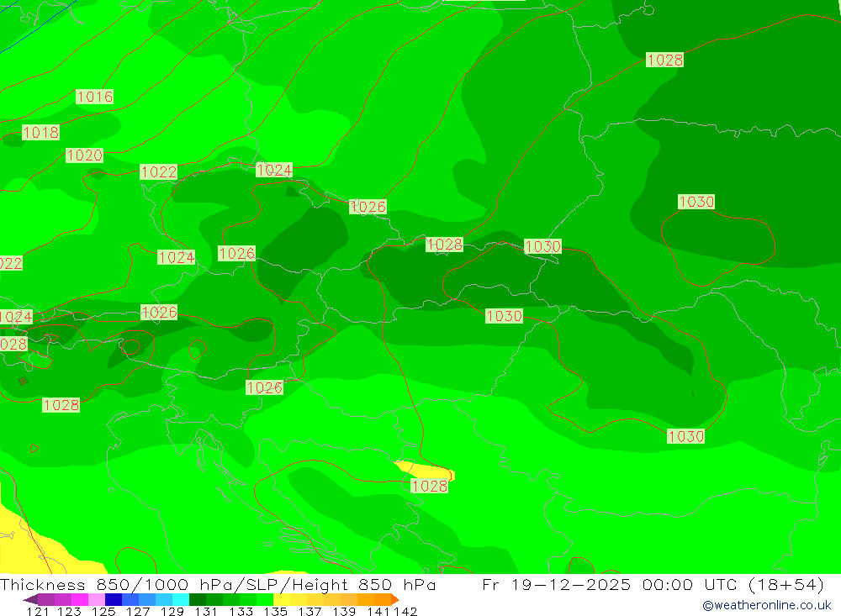Click the legend value 131
This screenshot has width=841, height=616.
click(205, 611)
